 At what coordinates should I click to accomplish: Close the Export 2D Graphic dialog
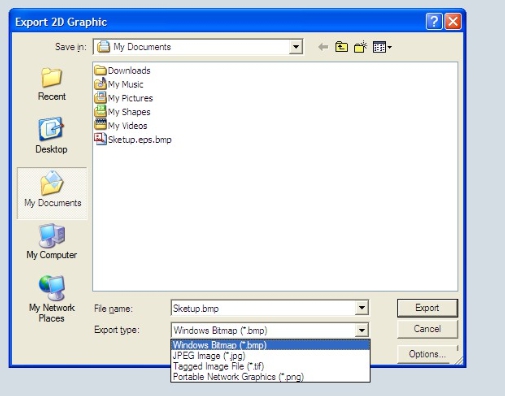pyautogui.click(x=453, y=22)
